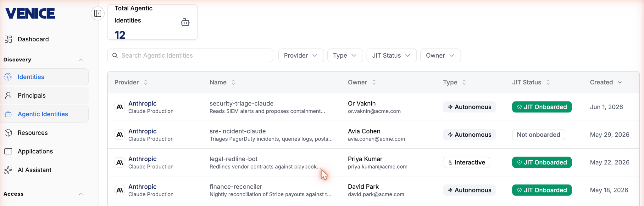Screen dimensions: 644x206
Task: Open the Type filter dropdown
Action: pyautogui.click(x=345, y=55)
